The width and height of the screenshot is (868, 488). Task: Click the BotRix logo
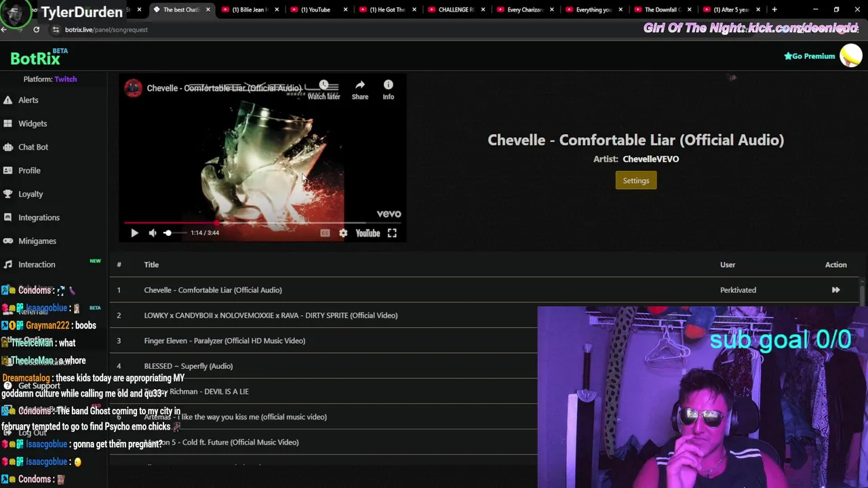click(x=35, y=58)
